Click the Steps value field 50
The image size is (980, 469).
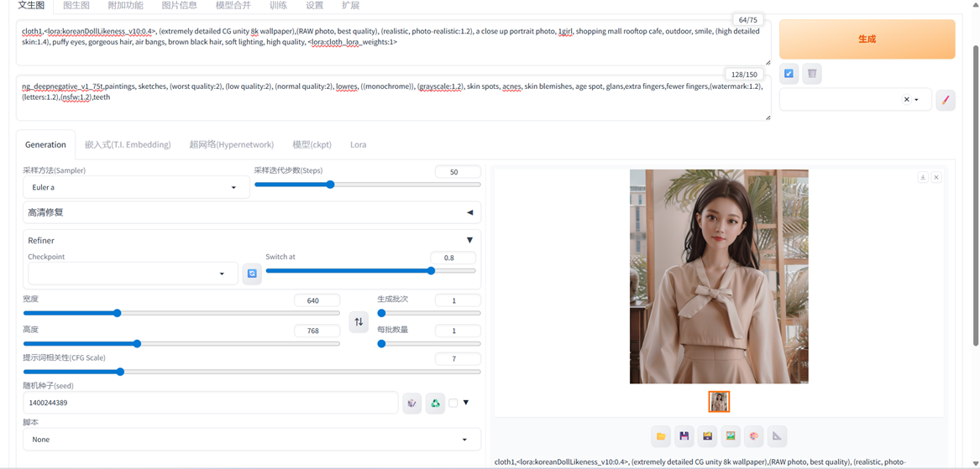point(458,172)
